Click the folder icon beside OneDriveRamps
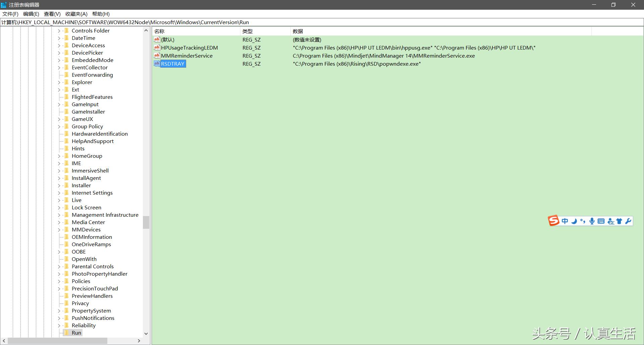Screen dimensions: 644x345 (x=66, y=244)
